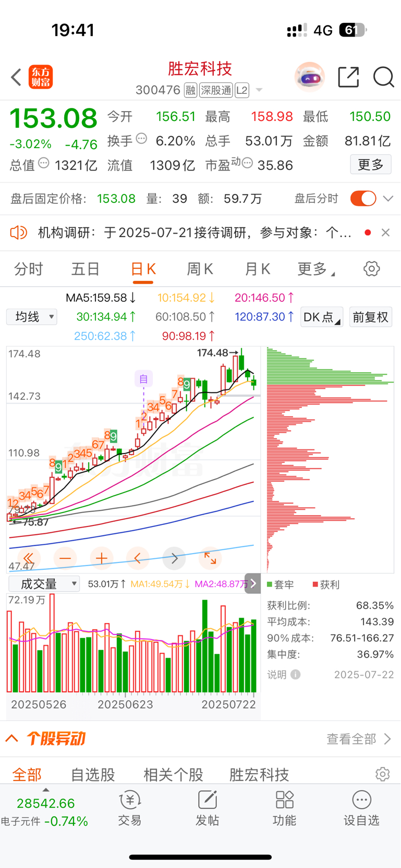Expand the after-hours panel chevron
Screen dimensions: 401x868
coord(388,199)
